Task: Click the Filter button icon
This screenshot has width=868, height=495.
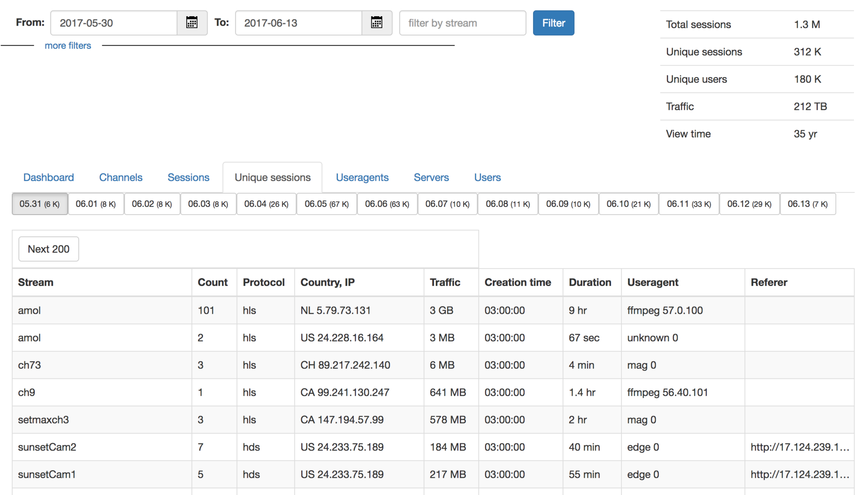Action: click(554, 23)
